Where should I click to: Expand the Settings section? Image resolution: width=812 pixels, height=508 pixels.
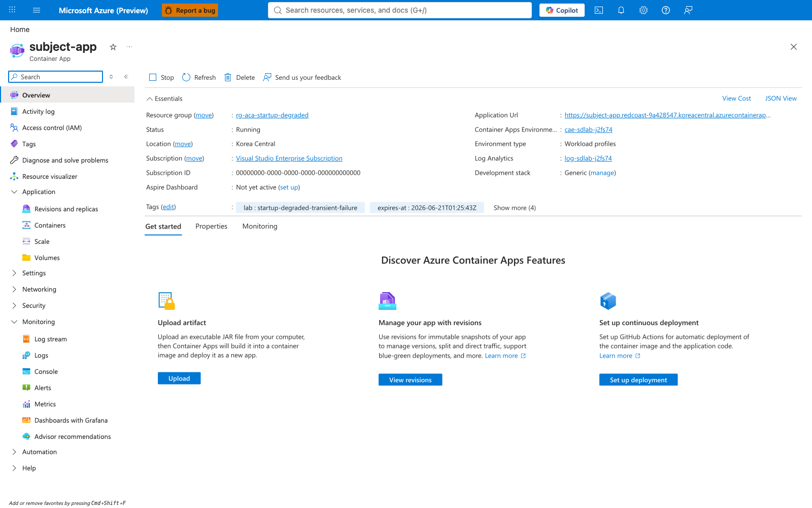pos(14,273)
